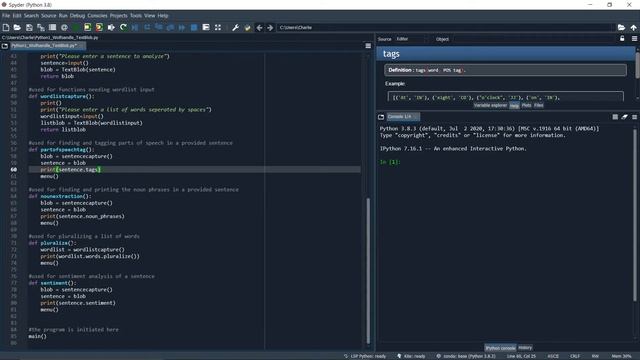Open the Run menu
This screenshot has height=360, width=640.
tap(63, 16)
